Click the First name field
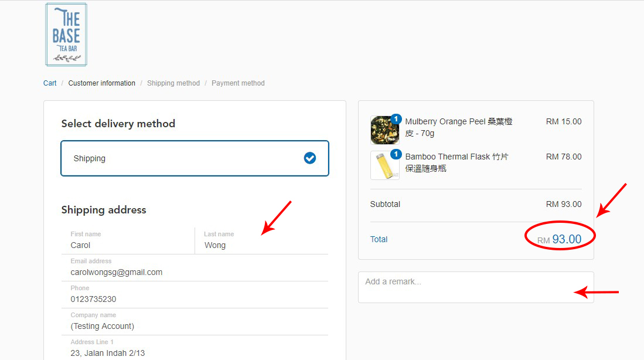The image size is (644, 360). [x=128, y=245]
